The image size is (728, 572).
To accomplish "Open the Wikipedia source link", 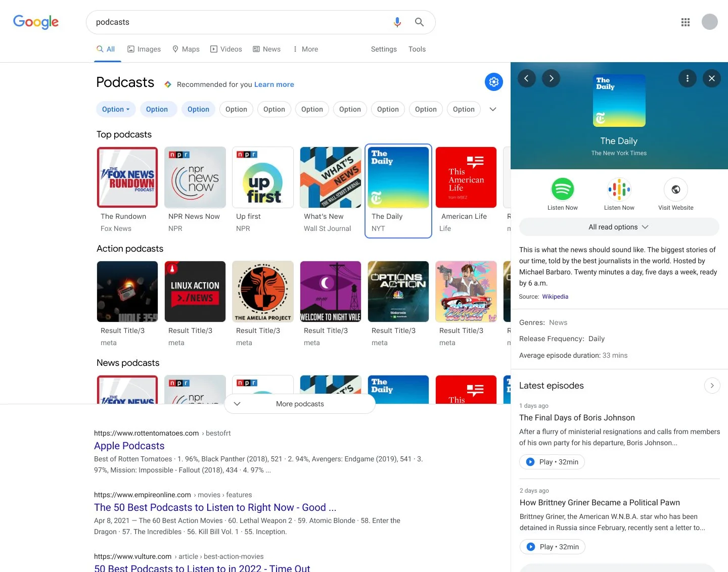I will click(555, 297).
